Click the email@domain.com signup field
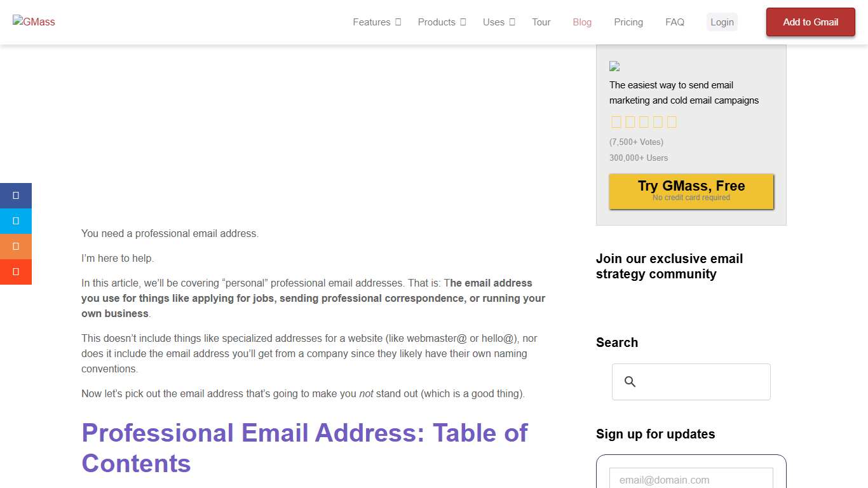Screen dimensions: 868x488 (x=691, y=478)
